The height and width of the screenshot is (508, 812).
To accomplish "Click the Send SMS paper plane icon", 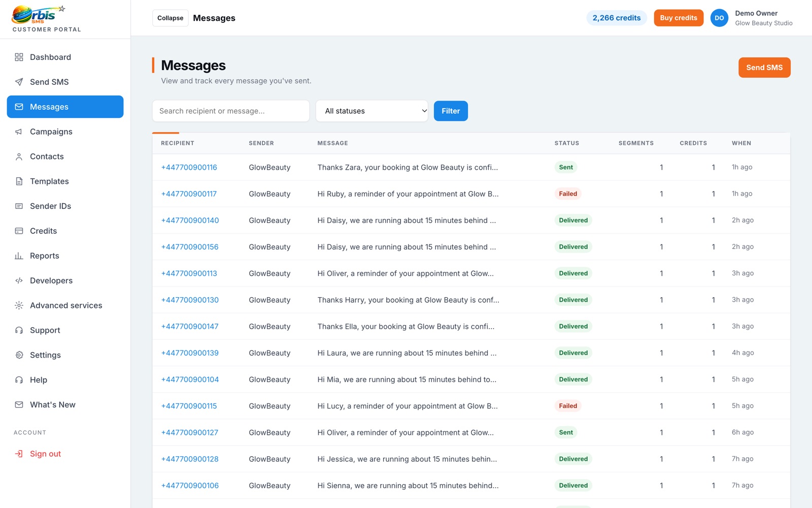I will point(19,82).
